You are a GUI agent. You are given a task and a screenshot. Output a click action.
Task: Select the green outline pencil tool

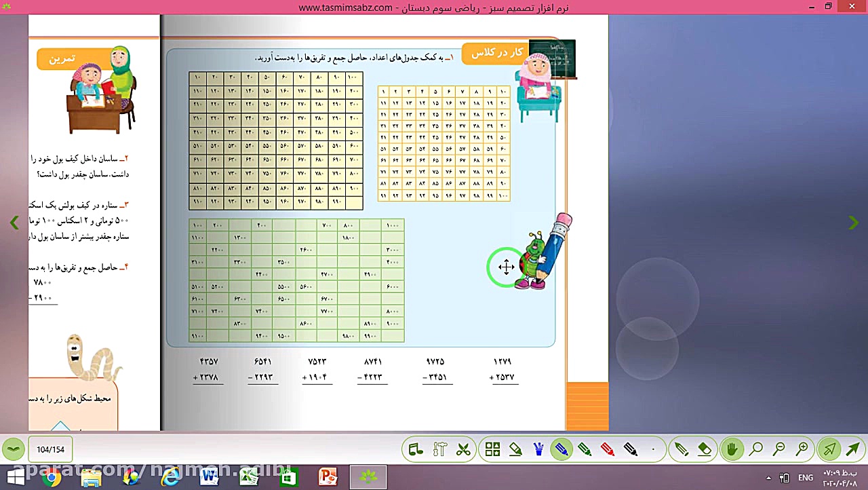[x=682, y=449]
